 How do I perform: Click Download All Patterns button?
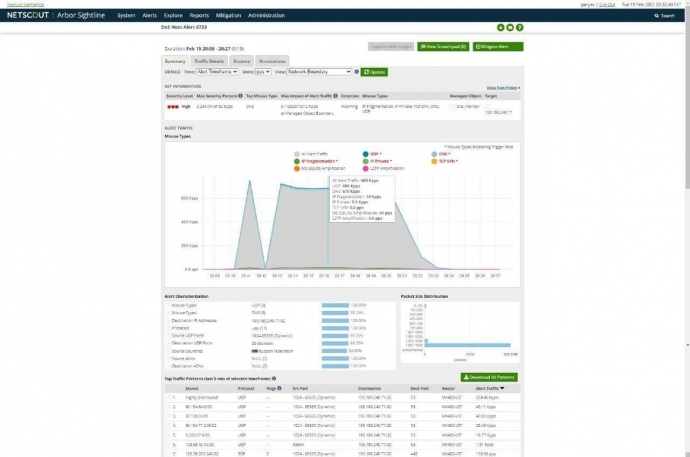[x=489, y=377]
